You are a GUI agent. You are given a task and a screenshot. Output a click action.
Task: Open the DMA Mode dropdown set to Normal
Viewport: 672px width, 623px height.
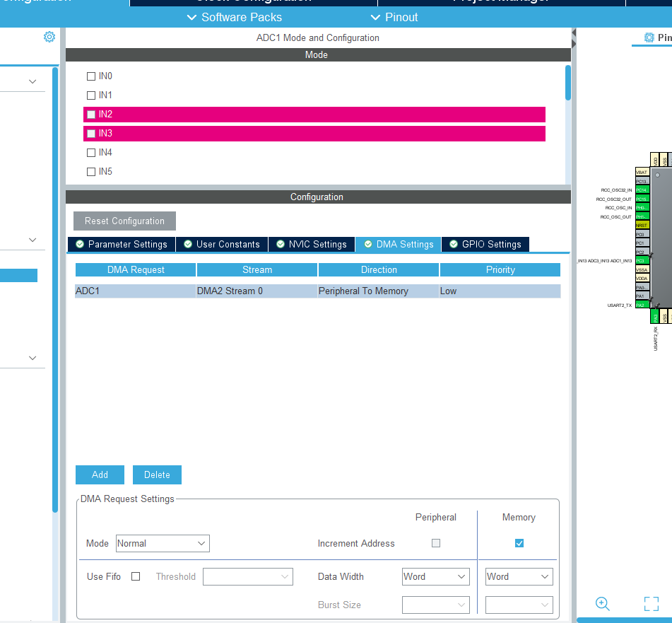(163, 543)
